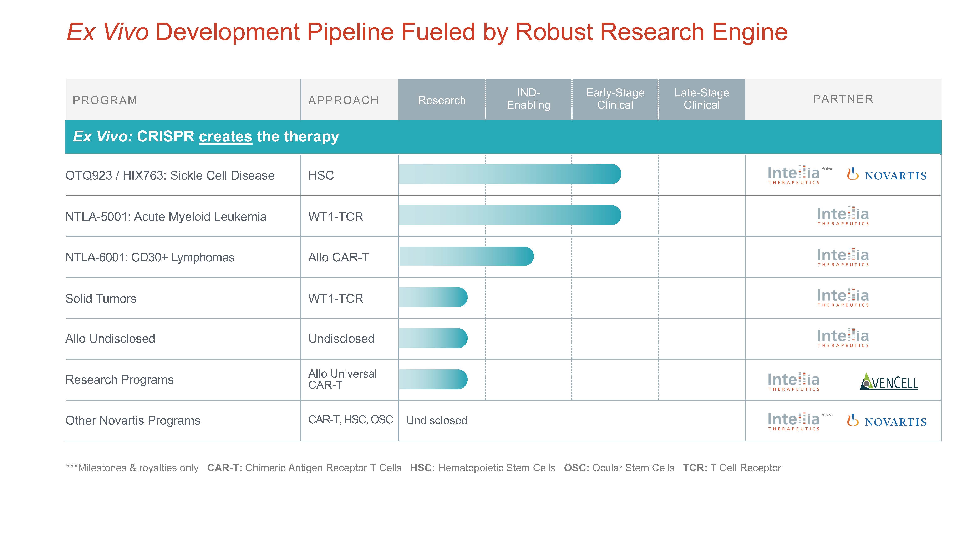The height and width of the screenshot is (550, 980).
Task: Click the Solid Tumors progress bar
Action: pyautogui.click(x=433, y=297)
